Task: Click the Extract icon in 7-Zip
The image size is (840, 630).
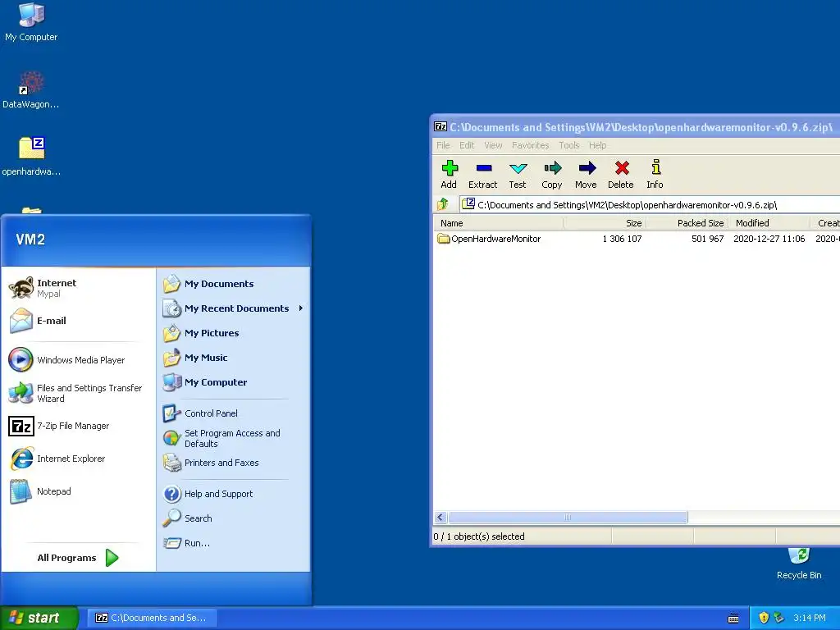Action: 482,175
